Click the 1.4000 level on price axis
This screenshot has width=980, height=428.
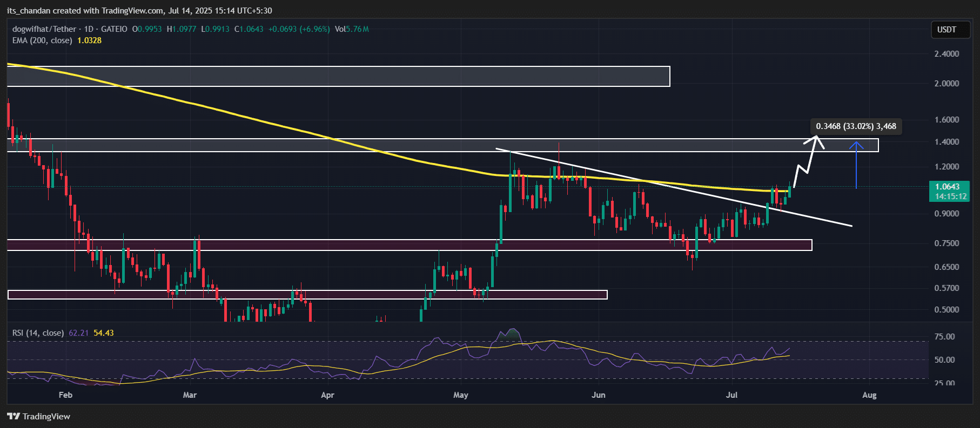(x=947, y=142)
